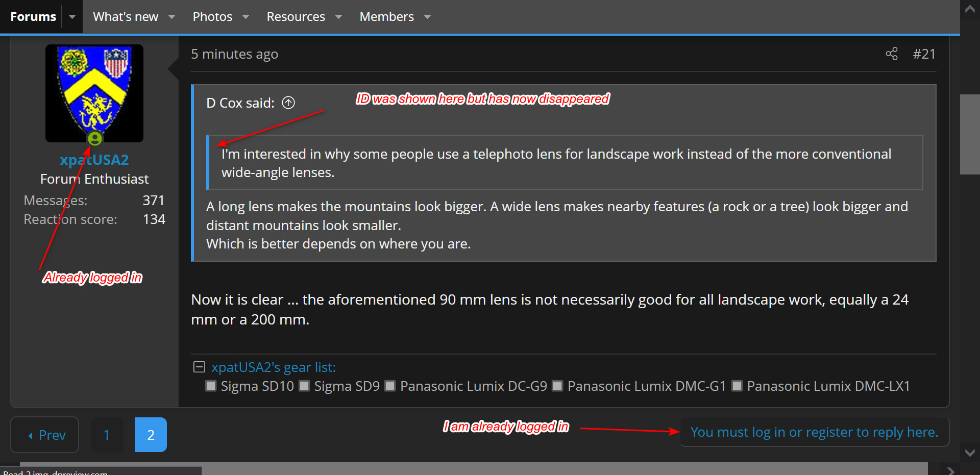The height and width of the screenshot is (475, 980).
Task: Click scroll-up arrow at top right
Action: click(970, 9)
